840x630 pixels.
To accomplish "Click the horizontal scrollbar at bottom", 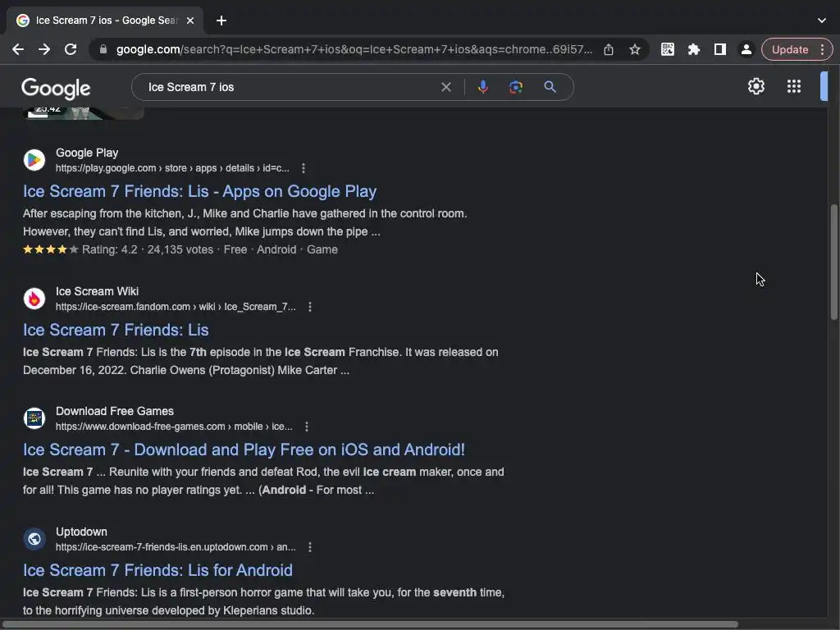I will [370, 624].
